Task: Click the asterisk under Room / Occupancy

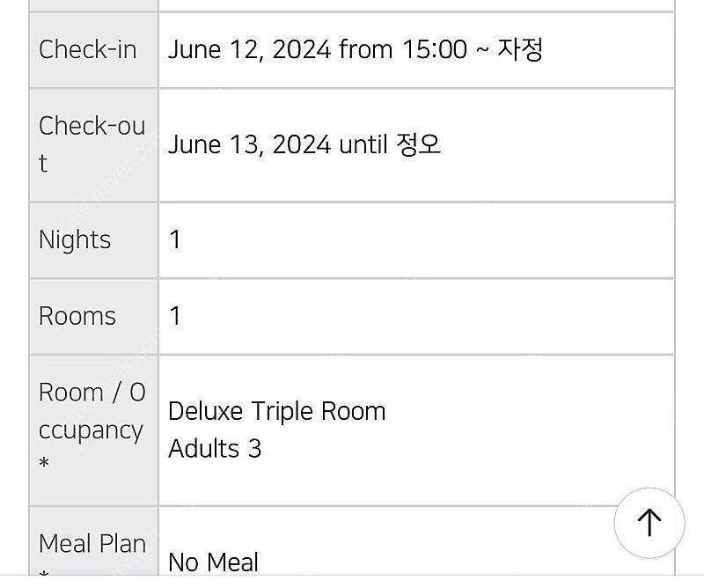Action: tap(44, 462)
